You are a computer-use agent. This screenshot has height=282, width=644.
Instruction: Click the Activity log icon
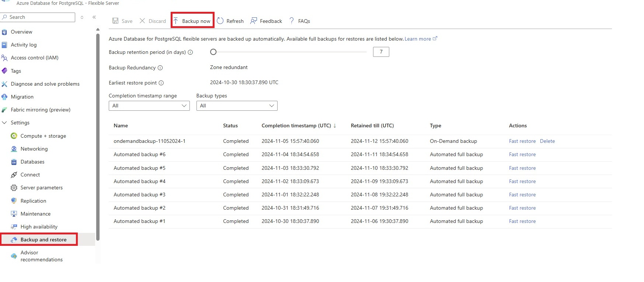pyautogui.click(x=4, y=45)
